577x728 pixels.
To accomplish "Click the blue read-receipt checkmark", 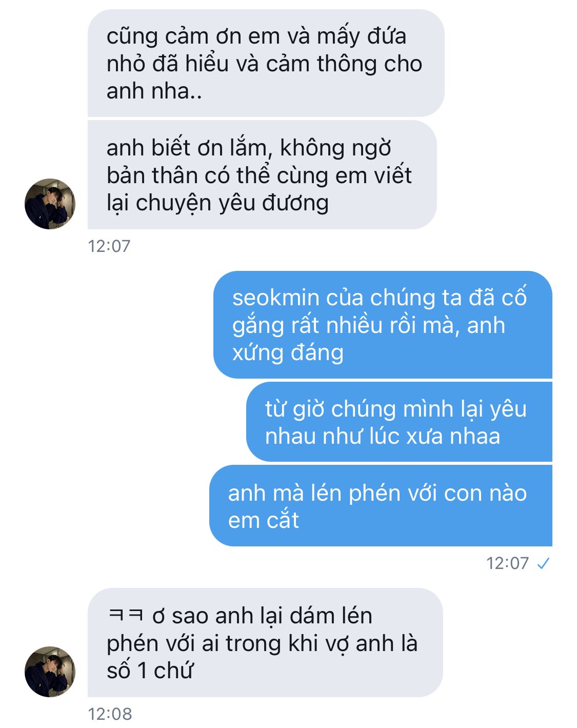I will click(x=543, y=564).
